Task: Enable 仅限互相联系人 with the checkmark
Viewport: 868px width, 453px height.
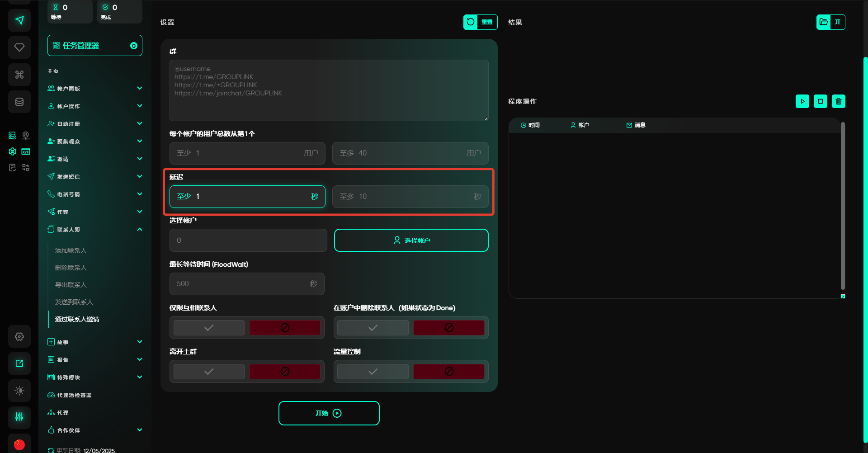Action: 209,328
